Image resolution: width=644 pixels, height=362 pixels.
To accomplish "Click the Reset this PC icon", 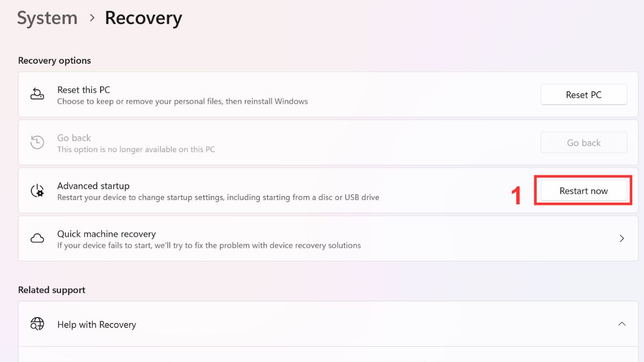I will click(x=37, y=94).
